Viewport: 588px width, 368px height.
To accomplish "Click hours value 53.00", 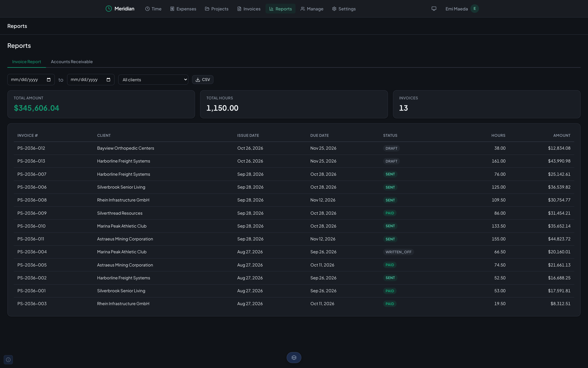I will click(500, 291).
